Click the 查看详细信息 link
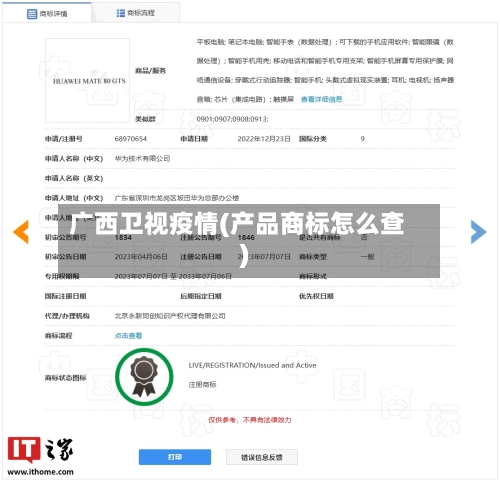Viewport: 500px width, 482px height. (x=321, y=99)
